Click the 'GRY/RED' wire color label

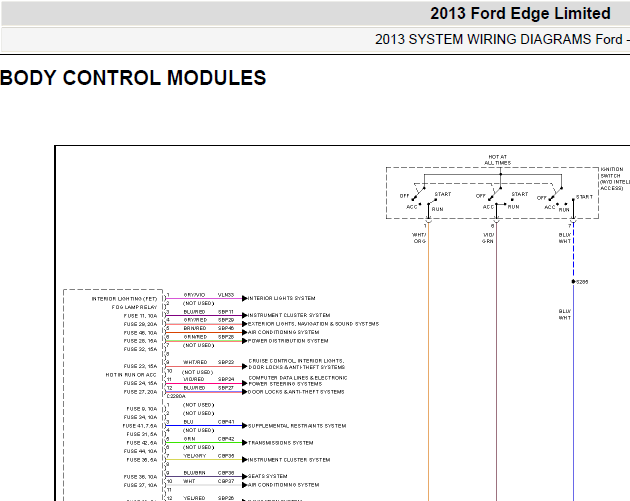[x=195, y=320]
